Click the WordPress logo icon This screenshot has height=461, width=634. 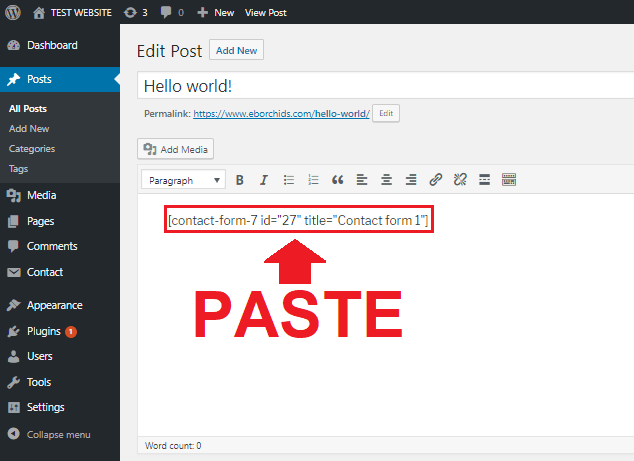(13, 13)
